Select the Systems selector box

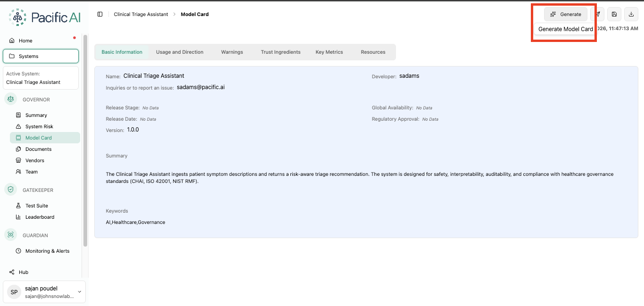coord(41,56)
